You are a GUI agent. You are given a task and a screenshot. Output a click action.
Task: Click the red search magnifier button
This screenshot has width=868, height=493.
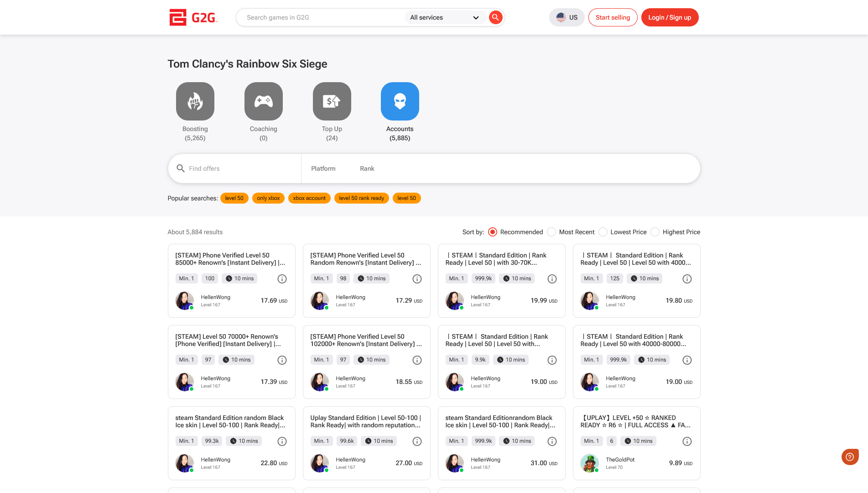tap(495, 17)
